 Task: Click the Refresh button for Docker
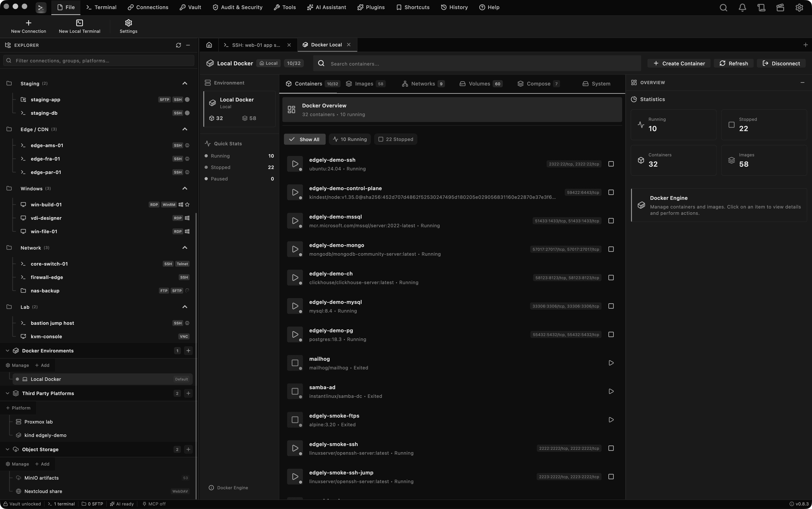click(734, 63)
